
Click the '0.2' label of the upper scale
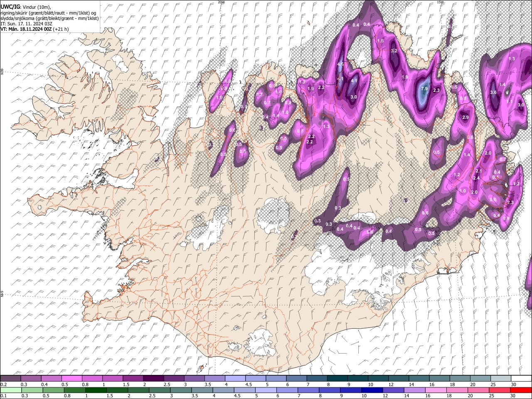click(x=3, y=384)
